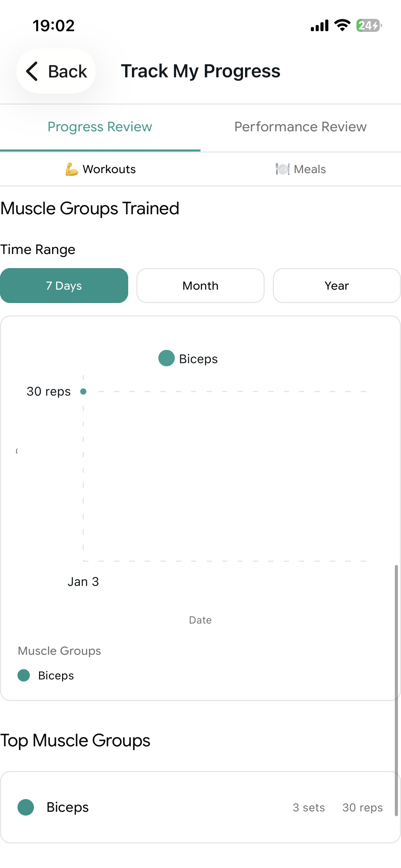Switch to Performance Review tab
Screen dimensions: 401x868
[x=300, y=127]
